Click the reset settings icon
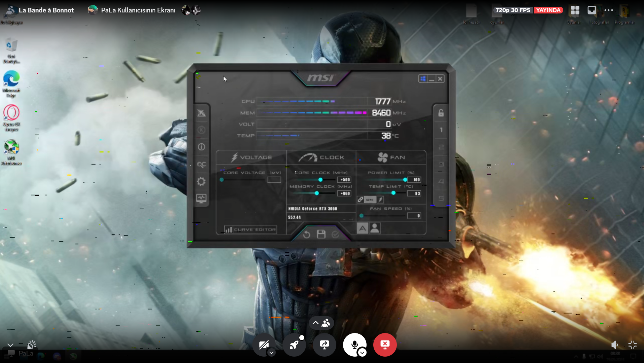644x363 pixels. point(306,234)
